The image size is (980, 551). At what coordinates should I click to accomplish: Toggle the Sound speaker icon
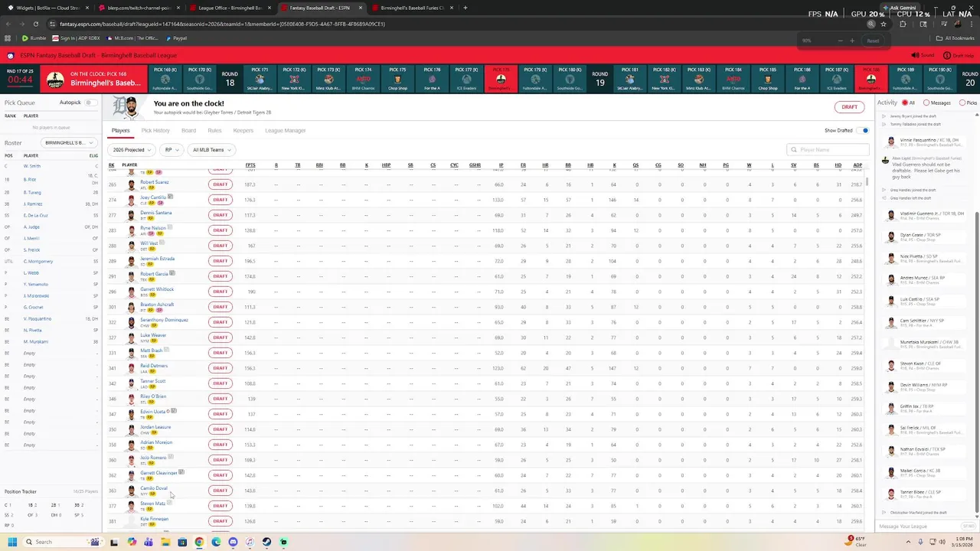[915, 55]
